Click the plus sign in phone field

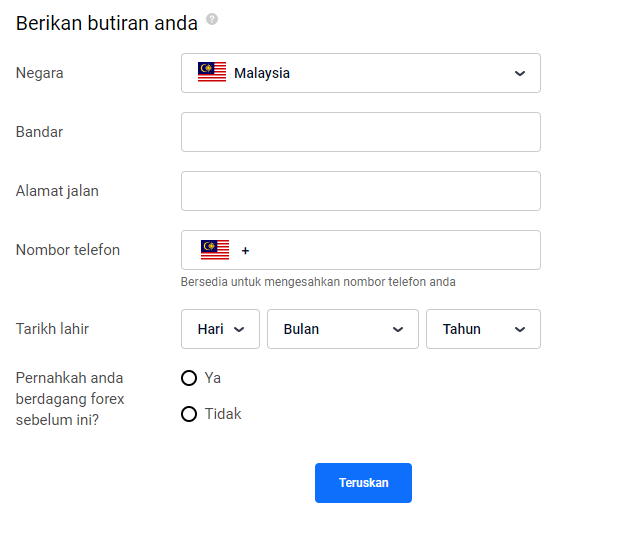pyautogui.click(x=245, y=251)
